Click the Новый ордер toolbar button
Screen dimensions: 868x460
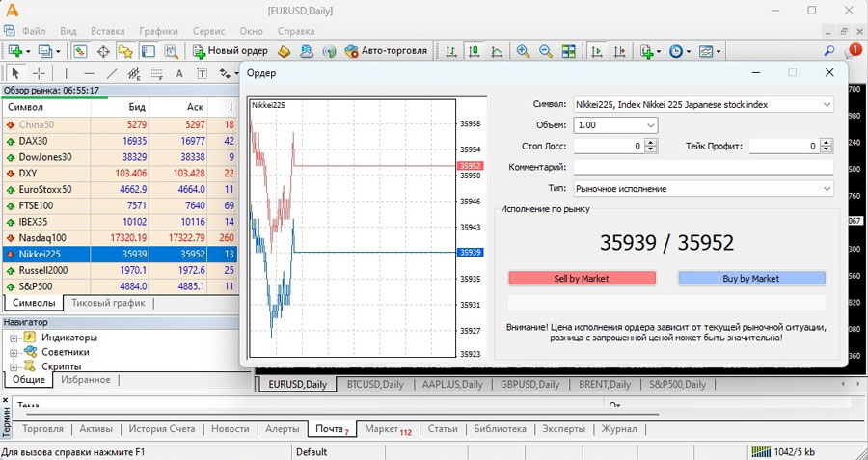tap(231, 51)
